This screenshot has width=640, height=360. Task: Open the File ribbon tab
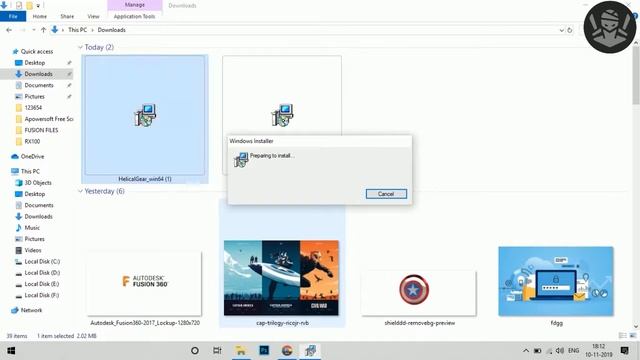coord(13,16)
